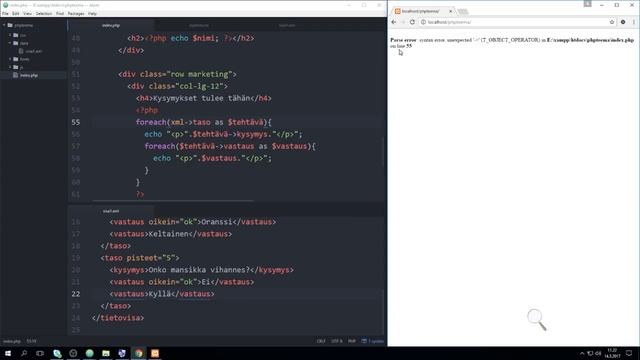Click the Keltainen vastaus line in XML
Image resolution: width=640 pixels, height=360 pixels.
[x=171, y=234]
